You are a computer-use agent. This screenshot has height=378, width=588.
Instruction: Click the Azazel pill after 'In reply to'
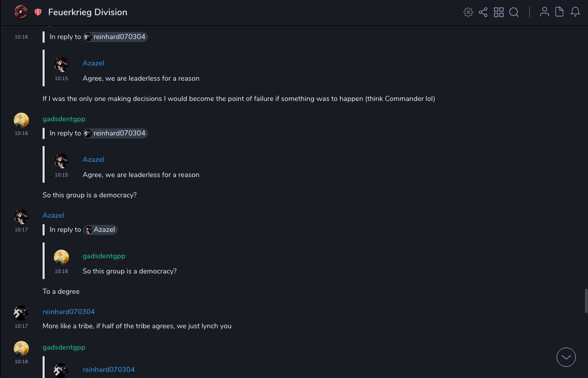tap(100, 230)
